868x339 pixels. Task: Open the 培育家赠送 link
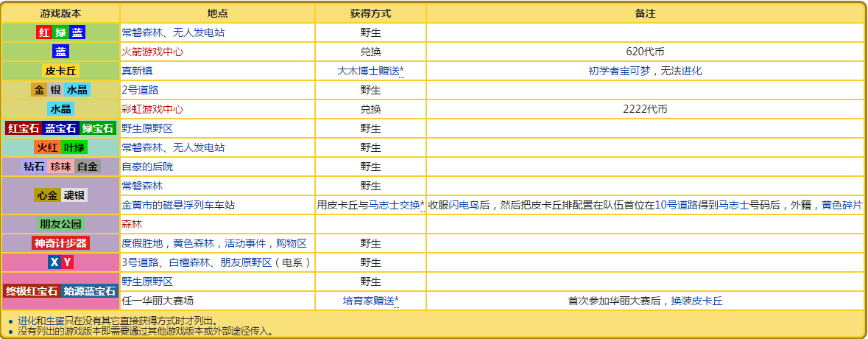368,301
